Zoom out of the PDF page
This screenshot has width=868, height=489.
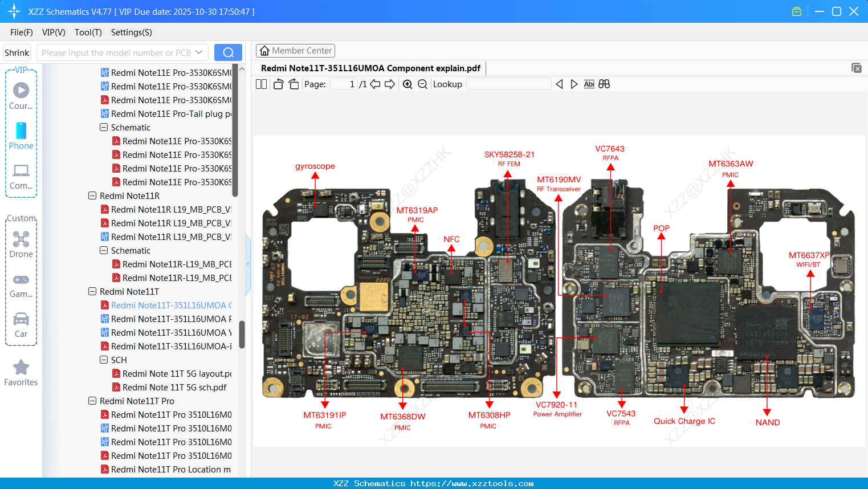422,84
